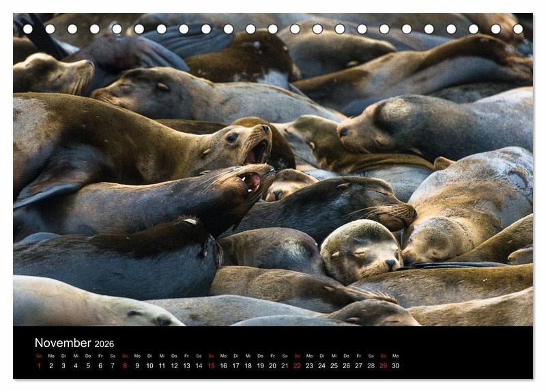The width and height of the screenshot is (546, 392).
Task: Choose date 29 in the calendar row
Action: 383,366
